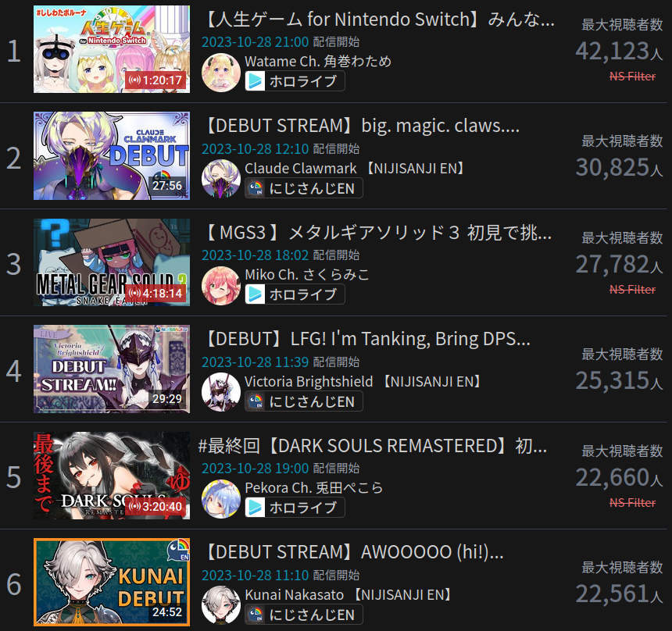Open the Metal Gear Solid 3 thumbnail

[x=112, y=262]
